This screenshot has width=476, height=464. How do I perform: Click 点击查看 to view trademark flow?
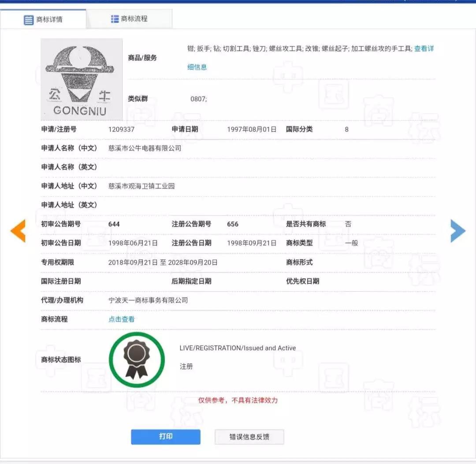coord(122,319)
